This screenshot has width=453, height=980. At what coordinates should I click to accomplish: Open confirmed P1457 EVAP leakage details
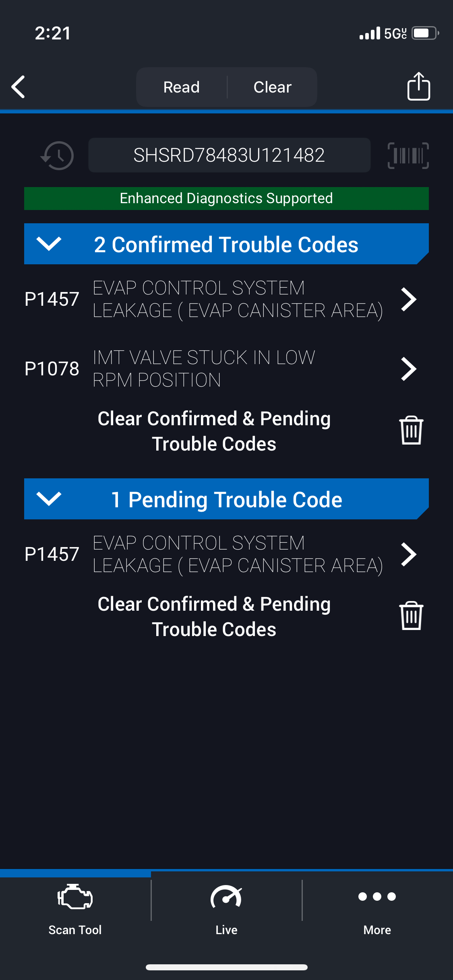click(x=409, y=299)
